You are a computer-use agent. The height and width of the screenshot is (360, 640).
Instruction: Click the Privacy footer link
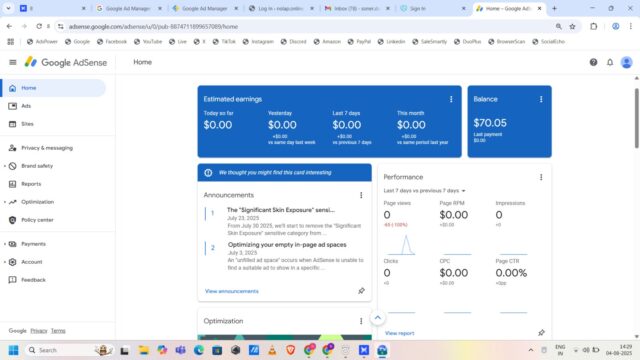click(x=39, y=331)
